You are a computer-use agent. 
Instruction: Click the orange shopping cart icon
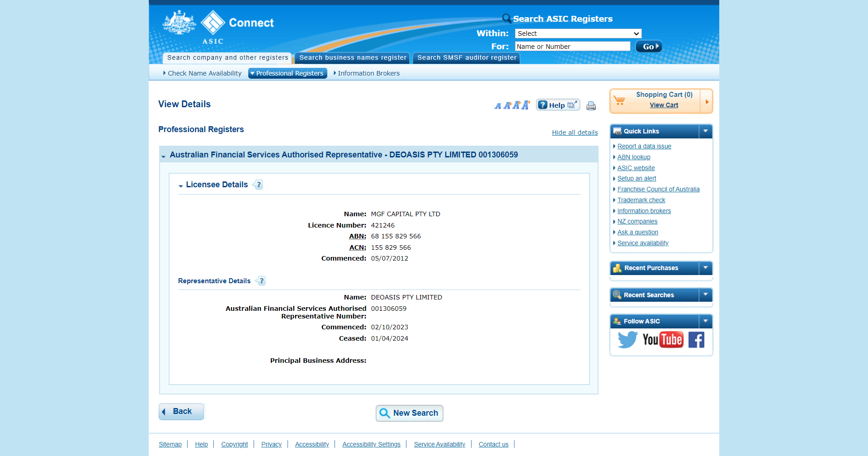coord(619,100)
